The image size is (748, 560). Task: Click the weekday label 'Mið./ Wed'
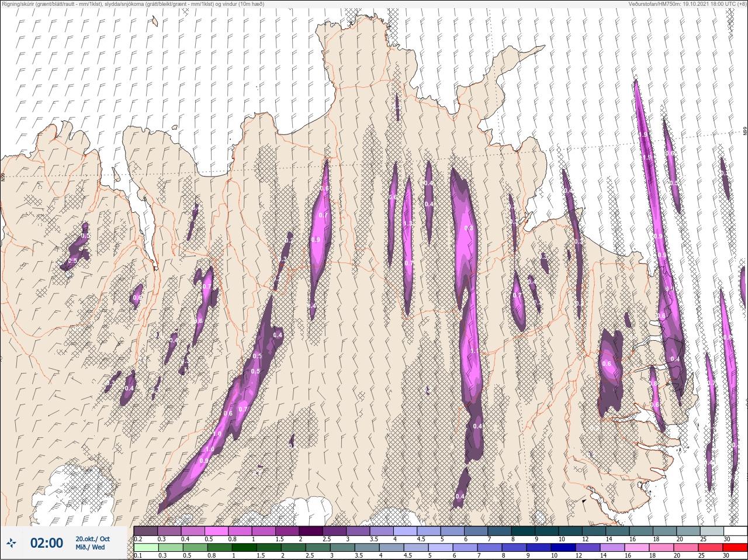point(90,547)
